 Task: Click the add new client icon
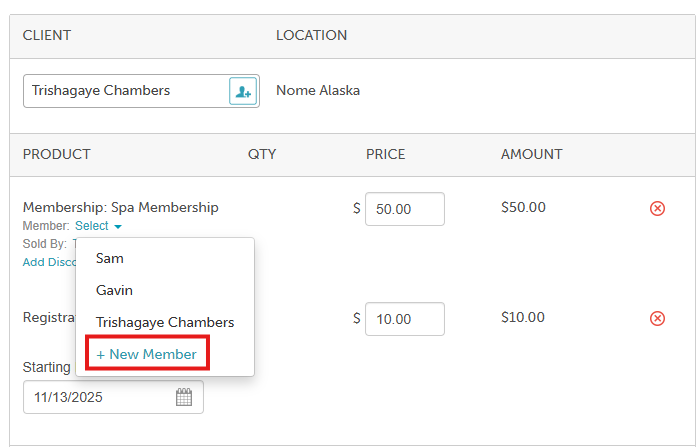pos(243,91)
